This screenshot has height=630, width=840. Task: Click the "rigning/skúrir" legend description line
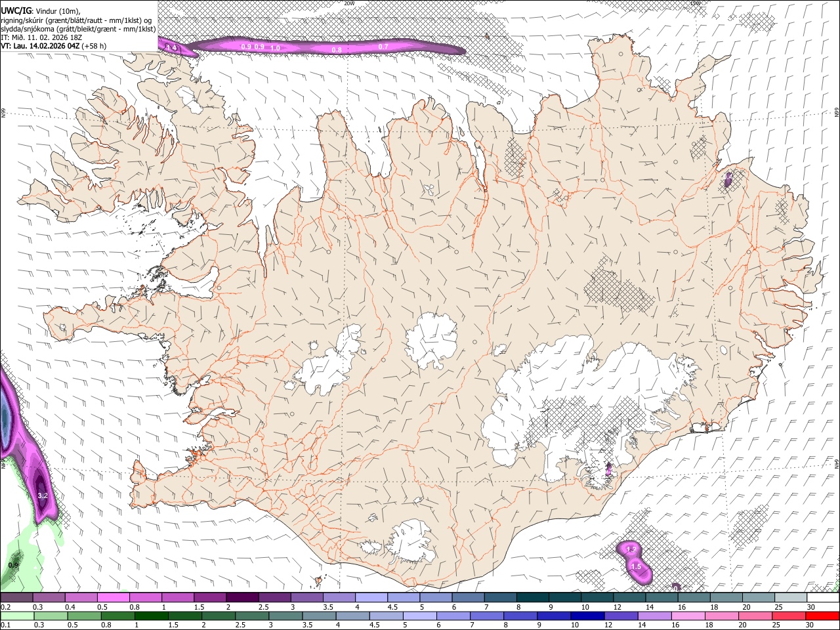point(76,20)
